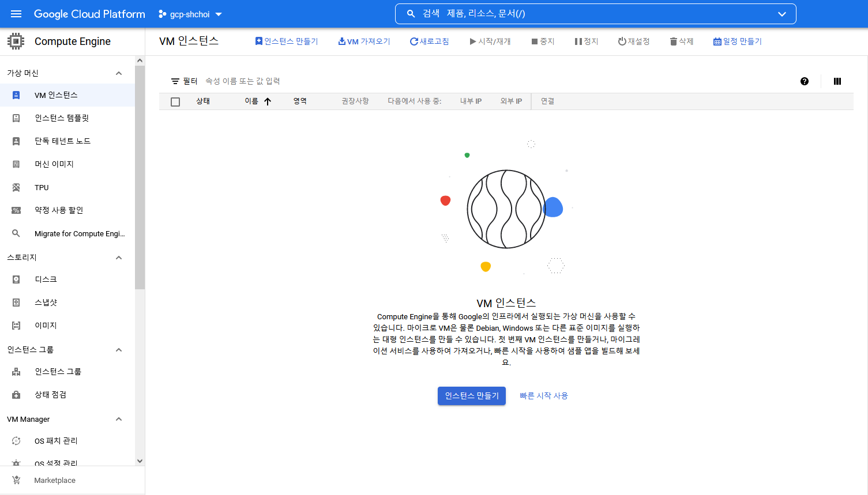
Task: Expand the search bar dropdown chevron
Action: [x=782, y=14]
